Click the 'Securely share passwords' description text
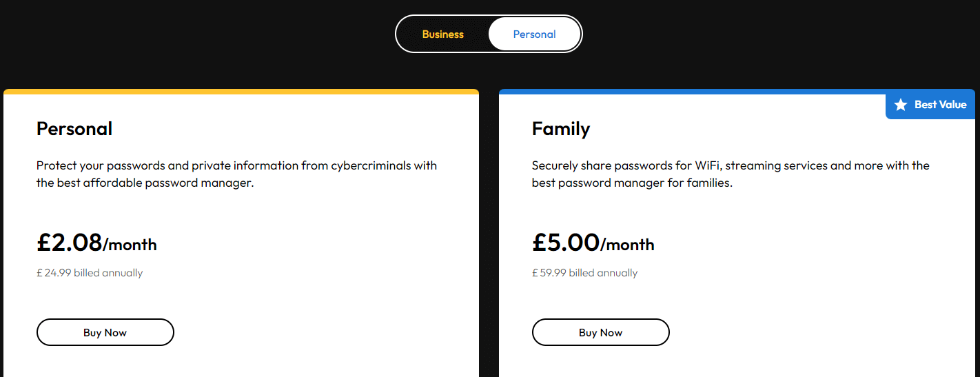Screen dimensions: 980x377 click(731, 165)
